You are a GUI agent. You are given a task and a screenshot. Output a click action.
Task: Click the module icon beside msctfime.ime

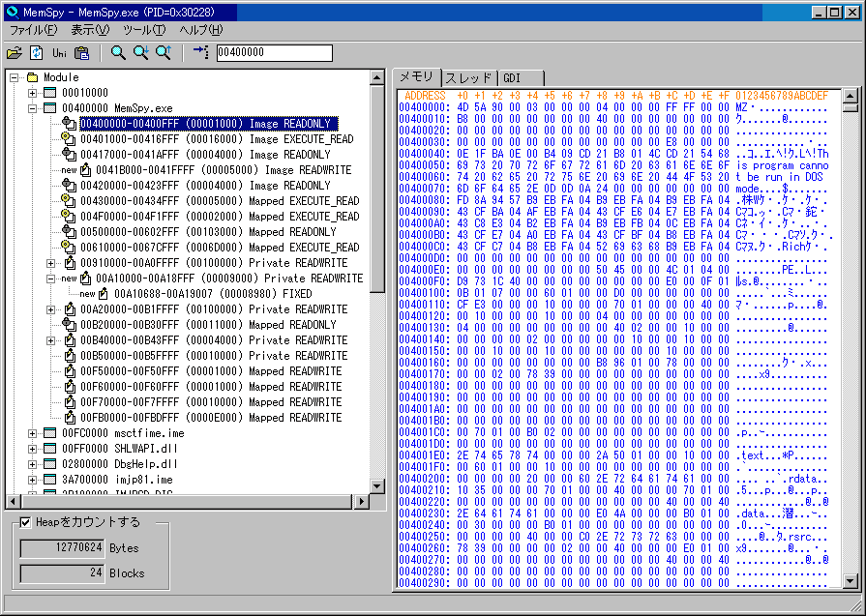[x=49, y=432]
